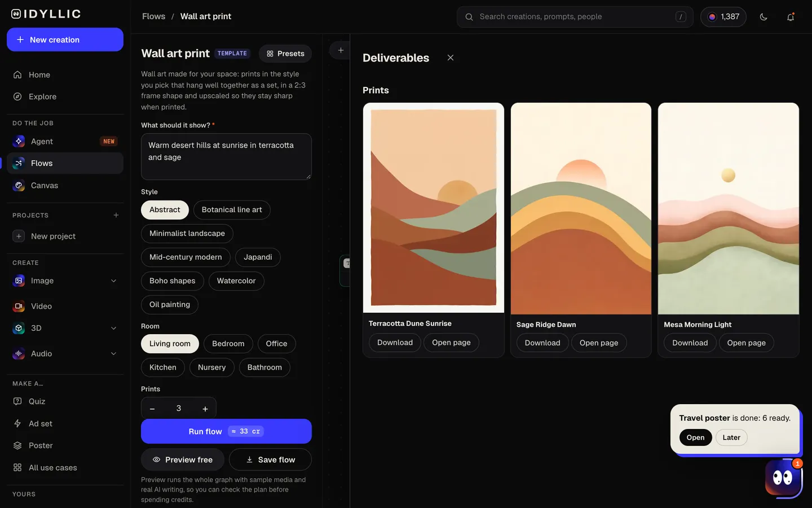Download Terracotta Dune Sunrise print
812x508 pixels.
tap(395, 343)
